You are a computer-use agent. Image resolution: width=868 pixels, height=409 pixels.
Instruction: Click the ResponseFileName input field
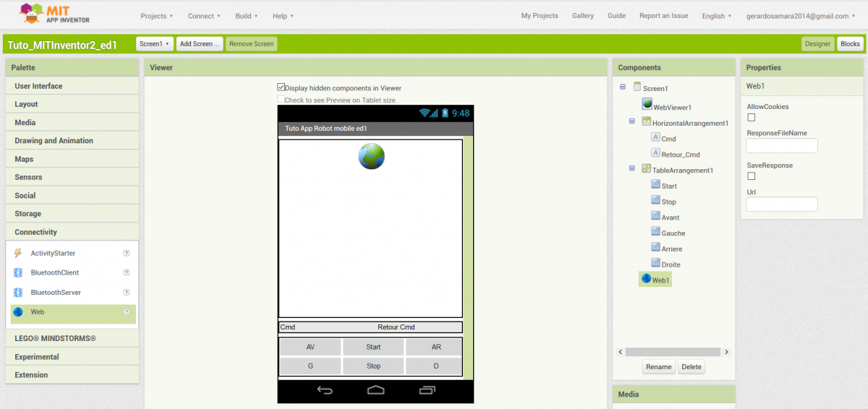point(782,146)
